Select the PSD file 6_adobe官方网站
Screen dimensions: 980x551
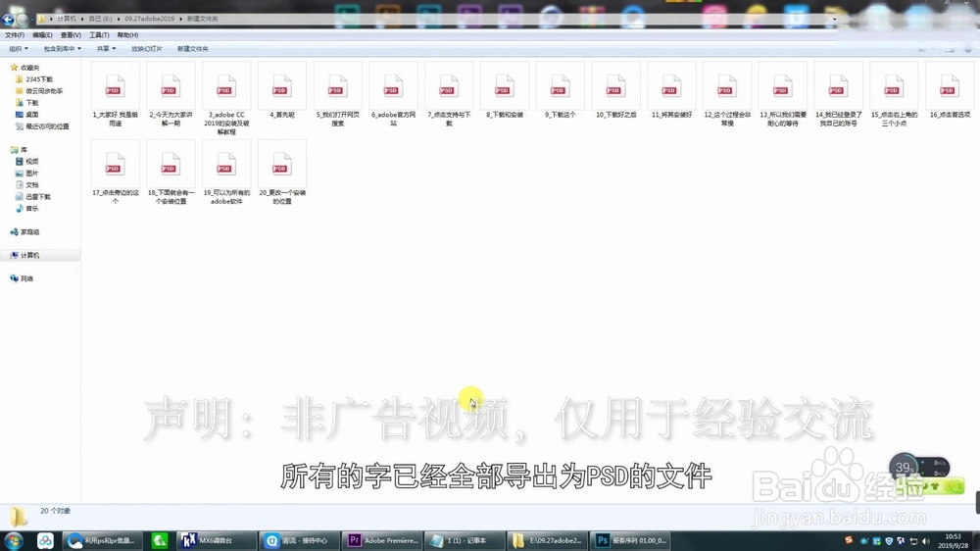pos(393,94)
